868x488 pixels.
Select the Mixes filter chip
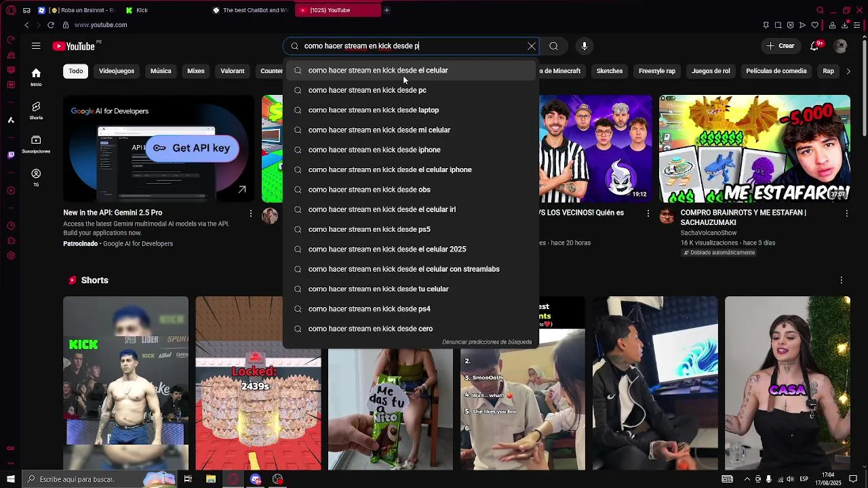(x=196, y=71)
